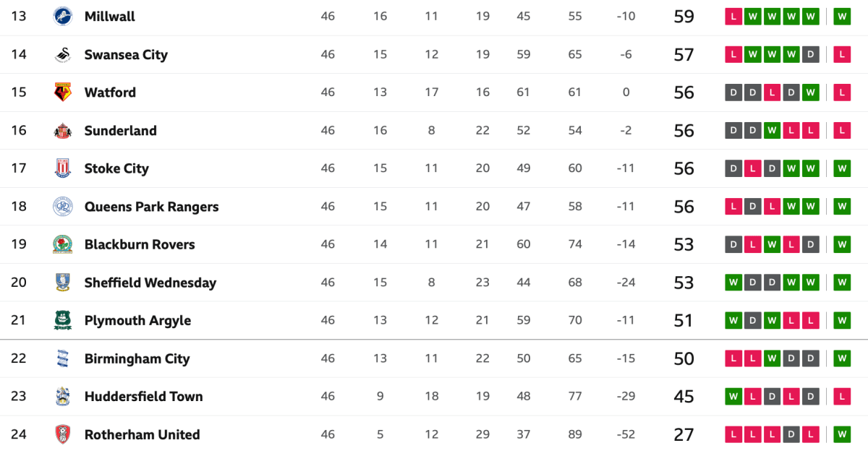Screen dimensions: 868x456
Task: Open the Plymouth Argyle team page link
Action: tap(137, 320)
